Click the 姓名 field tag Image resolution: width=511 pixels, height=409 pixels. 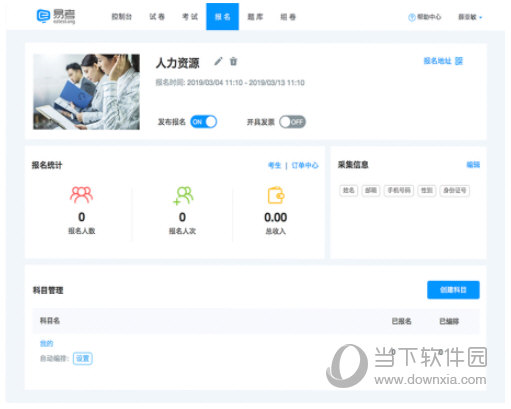point(349,190)
